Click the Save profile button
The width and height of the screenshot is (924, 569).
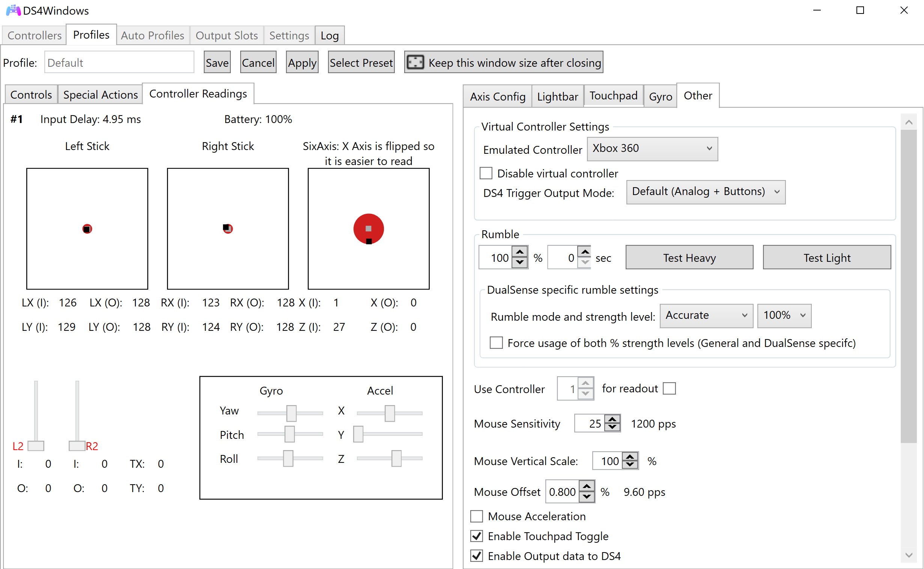(x=217, y=62)
